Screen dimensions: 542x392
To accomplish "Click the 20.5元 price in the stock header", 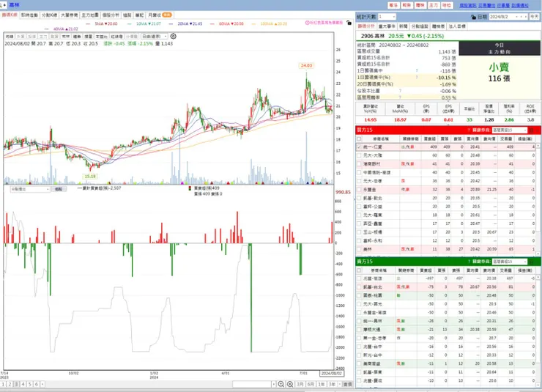I will tap(396, 36).
